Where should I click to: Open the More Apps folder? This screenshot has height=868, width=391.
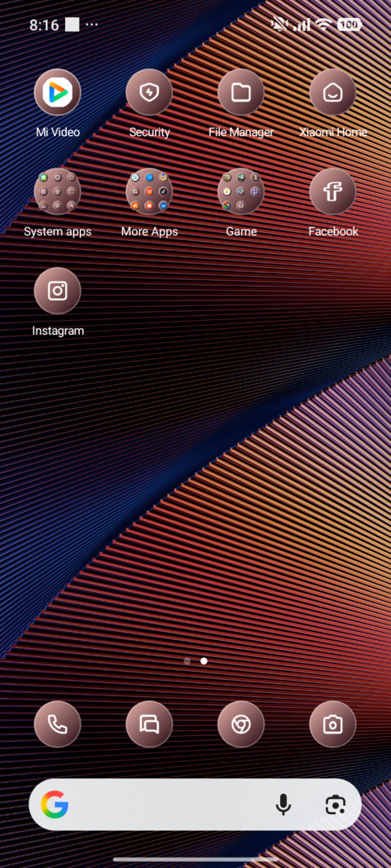coord(149,191)
